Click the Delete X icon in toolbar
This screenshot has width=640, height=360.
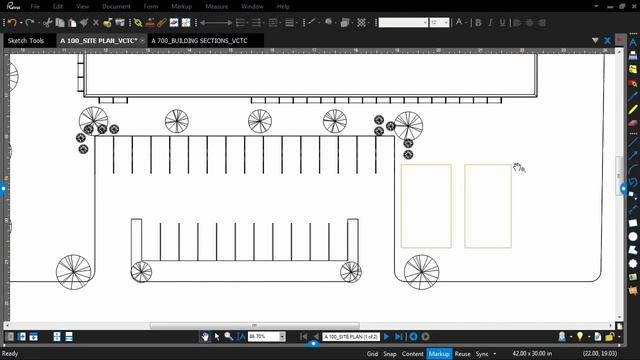tap(96, 22)
